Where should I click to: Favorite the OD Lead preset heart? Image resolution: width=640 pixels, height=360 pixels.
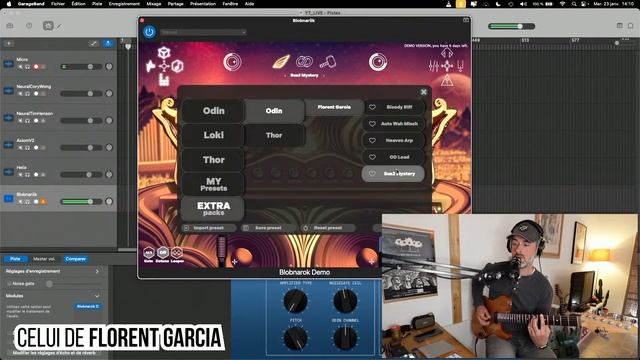coord(372,157)
